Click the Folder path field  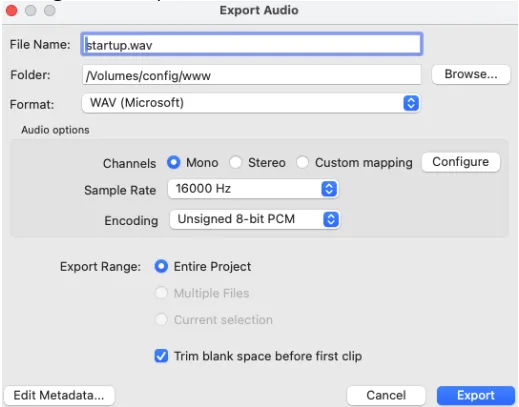[x=252, y=75]
